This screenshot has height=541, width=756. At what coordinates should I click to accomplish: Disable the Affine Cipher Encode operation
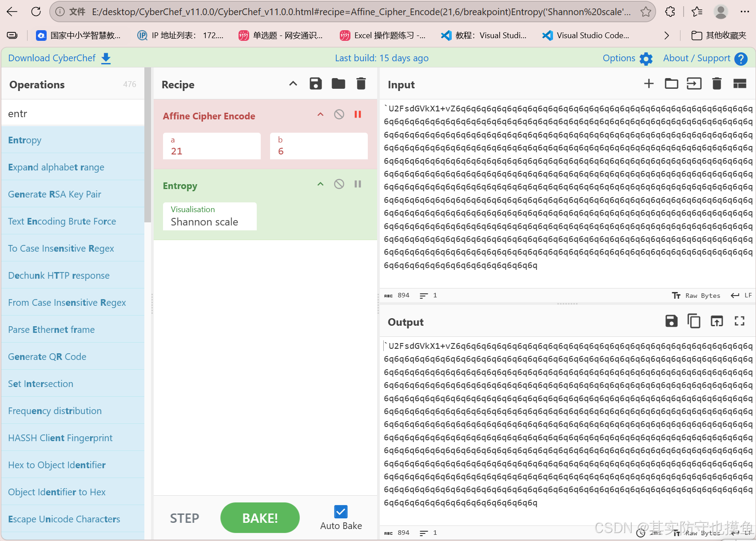[x=339, y=115]
